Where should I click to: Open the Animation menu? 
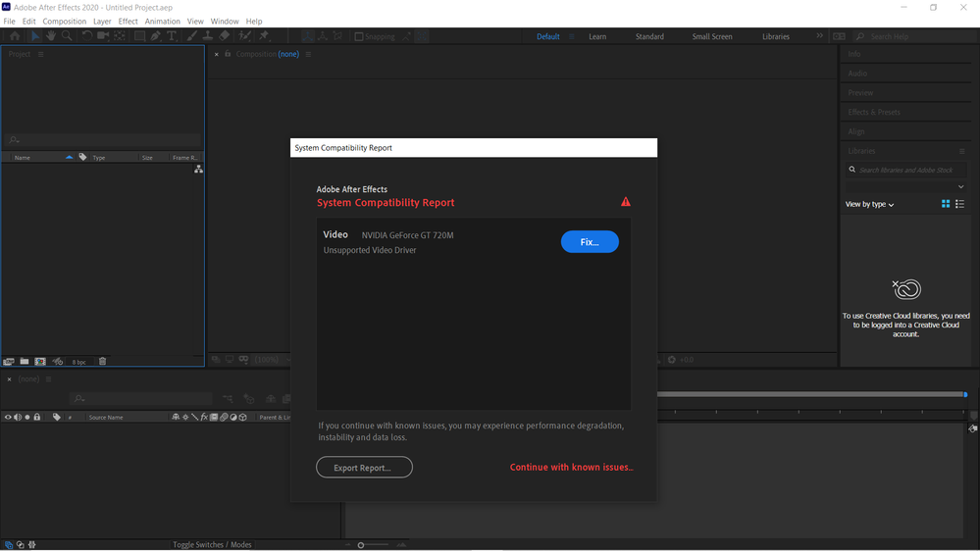point(163,22)
